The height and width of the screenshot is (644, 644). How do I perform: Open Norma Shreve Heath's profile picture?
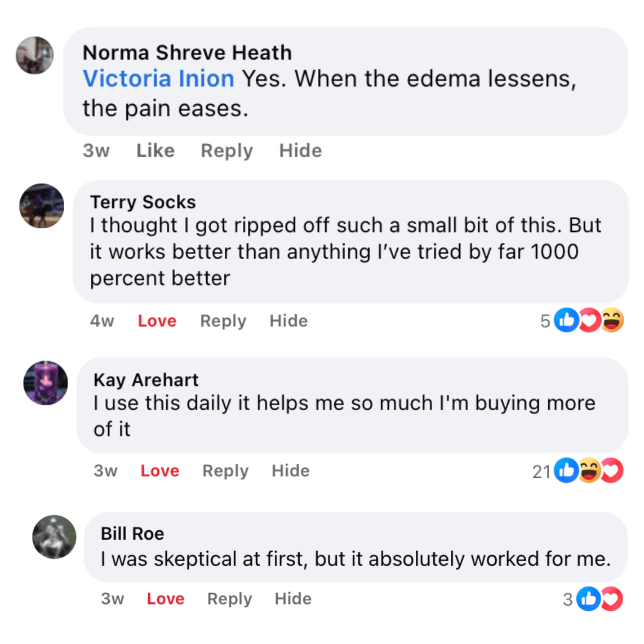coord(35,56)
